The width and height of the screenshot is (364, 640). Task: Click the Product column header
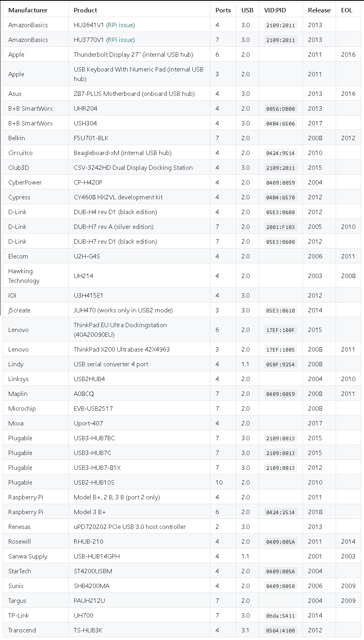85,10
